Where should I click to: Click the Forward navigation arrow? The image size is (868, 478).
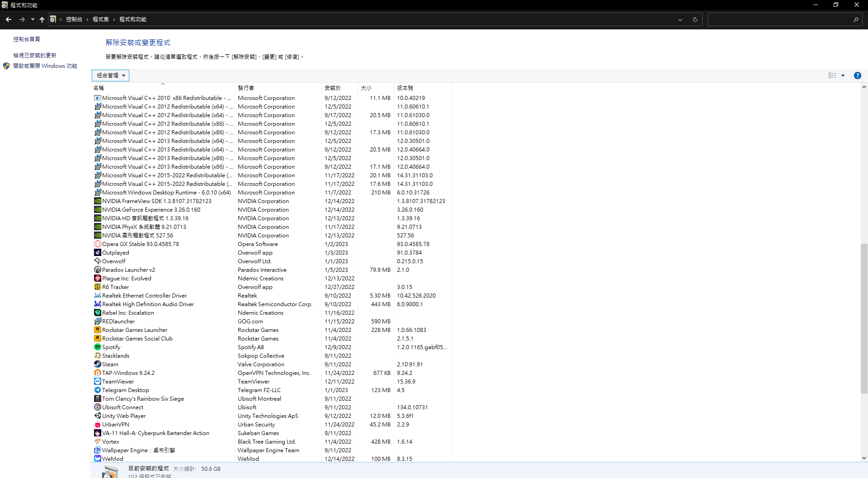(22, 19)
